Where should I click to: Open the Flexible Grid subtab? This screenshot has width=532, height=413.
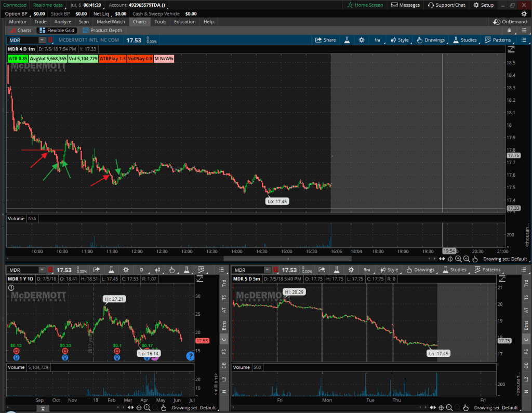pyautogui.click(x=57, y=31)
